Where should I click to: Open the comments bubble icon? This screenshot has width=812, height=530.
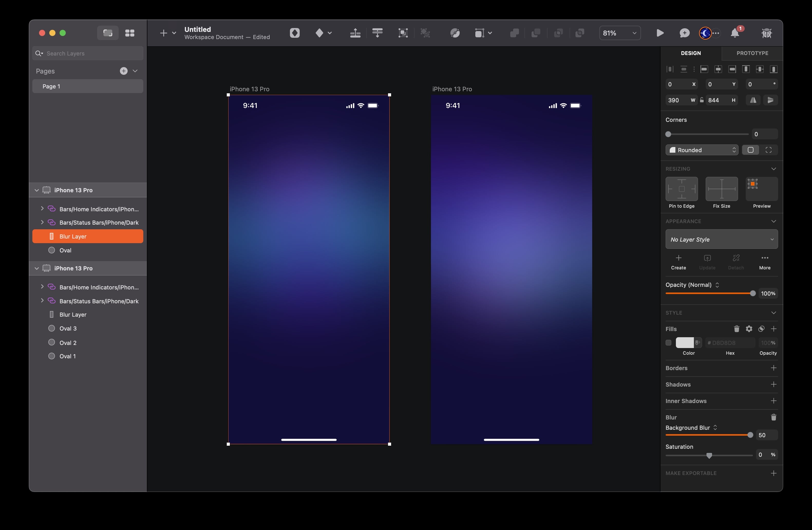684,33
